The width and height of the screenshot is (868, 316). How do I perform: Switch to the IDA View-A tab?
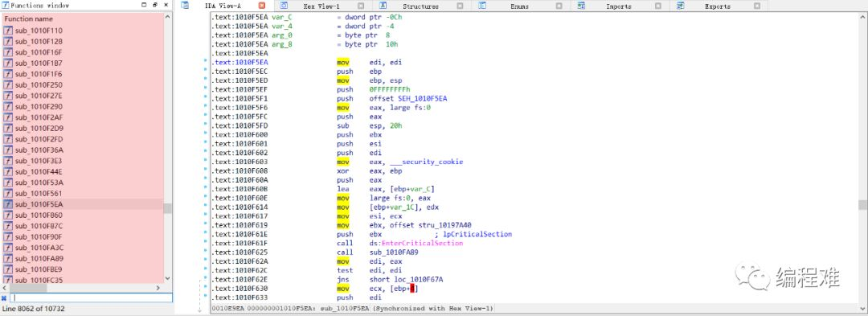[x=222, y=6]
